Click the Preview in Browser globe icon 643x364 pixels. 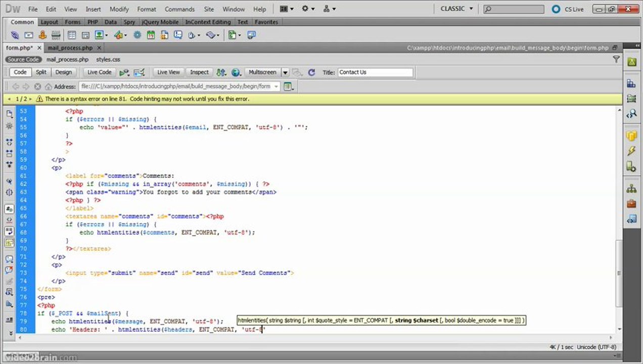click(x=236, y=72)
